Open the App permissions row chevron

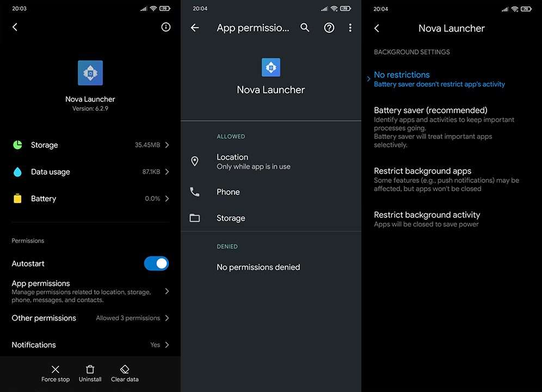coord(167,291)
